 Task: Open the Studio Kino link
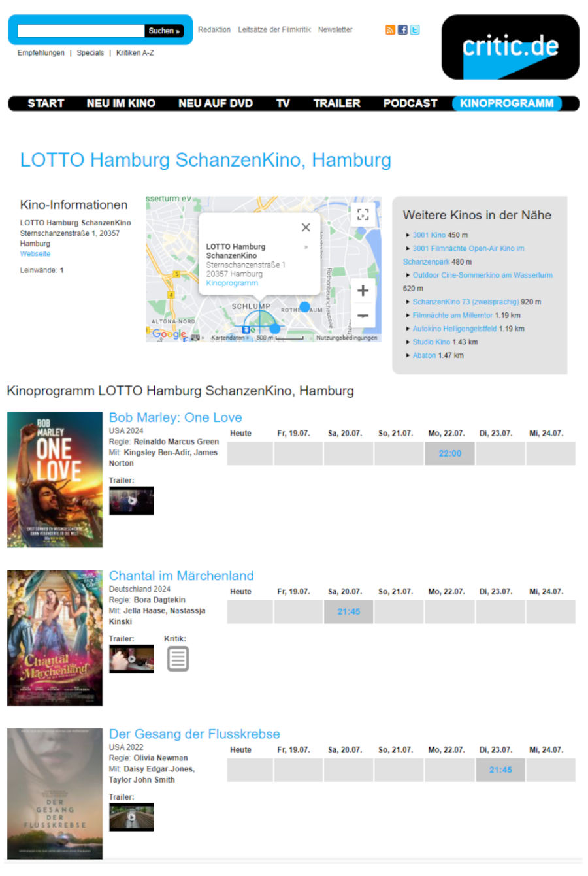[x=431, y=342]
